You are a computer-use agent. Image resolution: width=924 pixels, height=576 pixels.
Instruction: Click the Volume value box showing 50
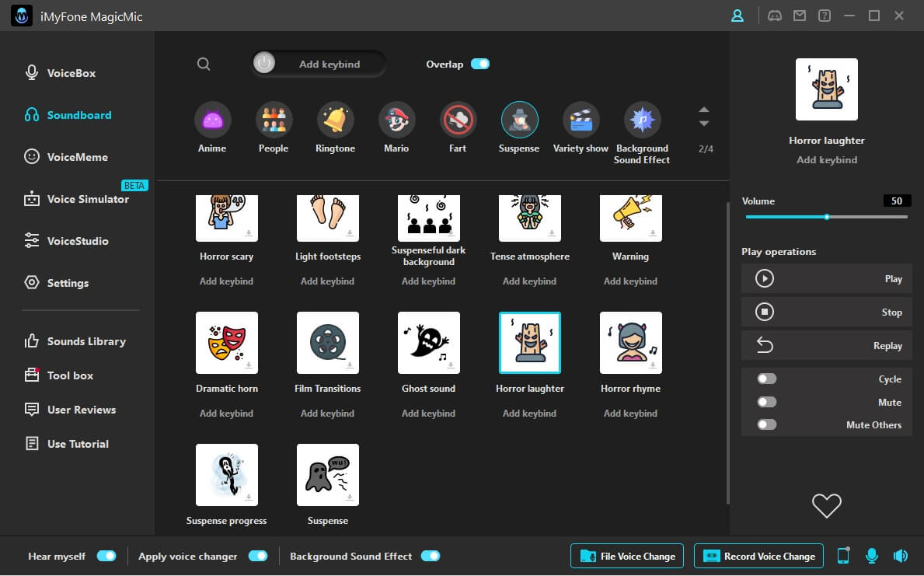pos(897,201)
